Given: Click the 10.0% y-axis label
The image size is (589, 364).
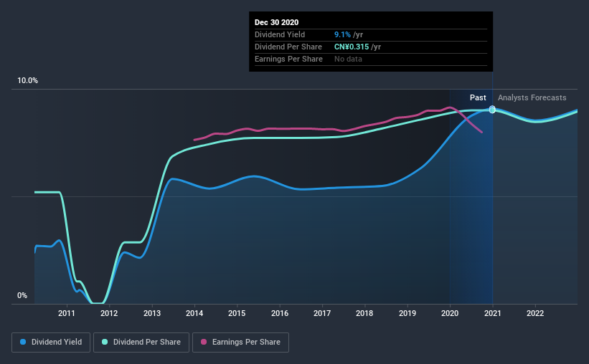Looking at the screenshot, I should [27, 81].
